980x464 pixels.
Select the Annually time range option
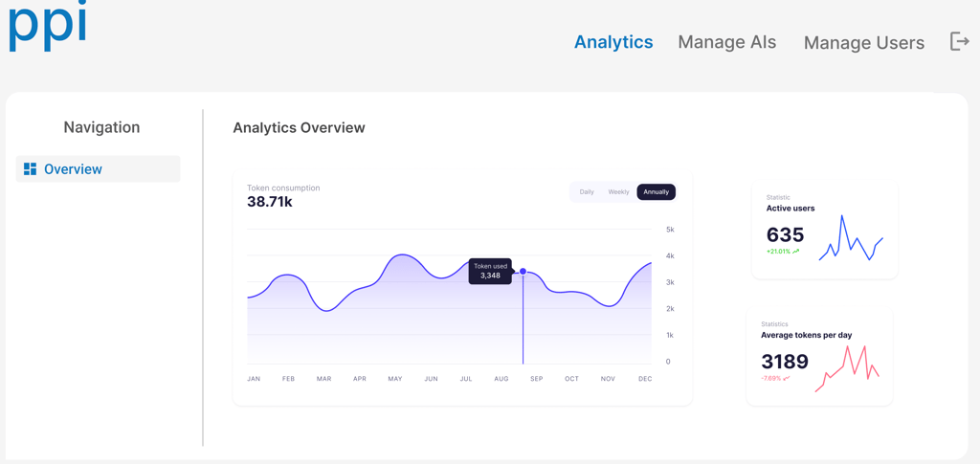[x=656, y=192]
